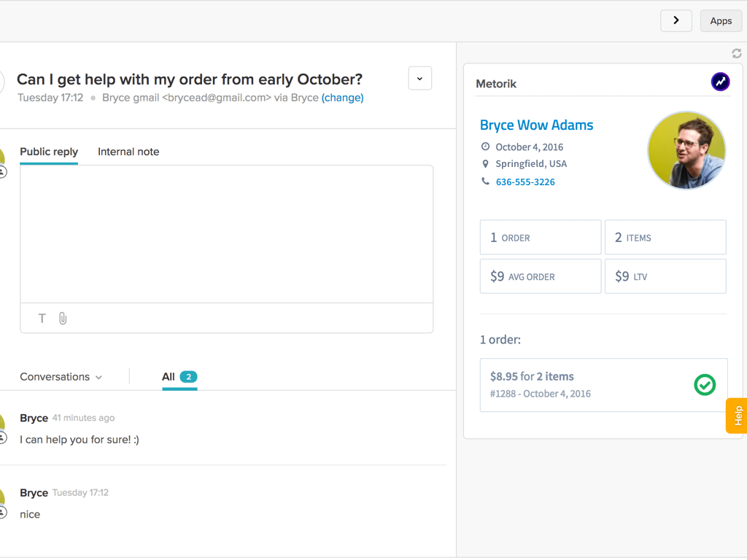Open the Bryce Wow Adams customer link
This screenshot has width=747, height=560.
[536, 125]
